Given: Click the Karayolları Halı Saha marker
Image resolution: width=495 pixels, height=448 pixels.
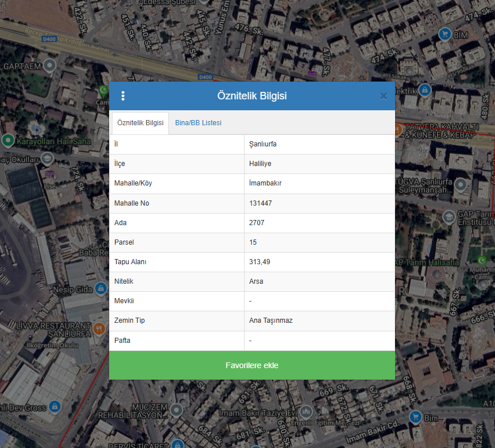Looking at the screenshot, I should 8,140.
